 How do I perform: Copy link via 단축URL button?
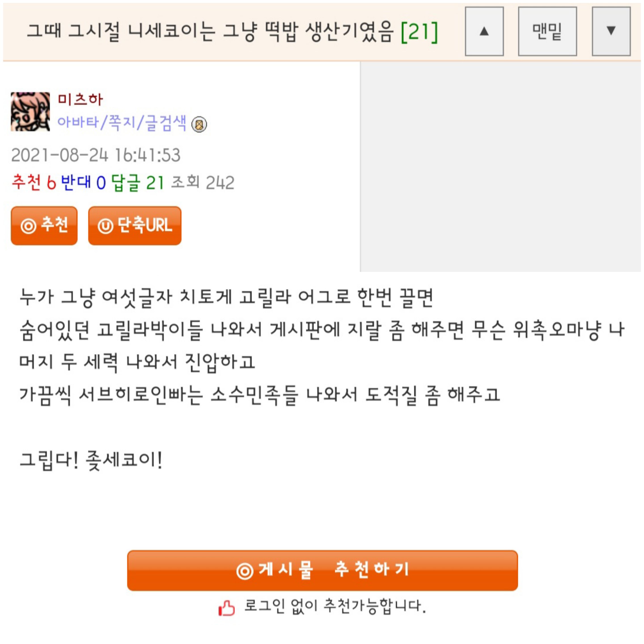point(135,226)
